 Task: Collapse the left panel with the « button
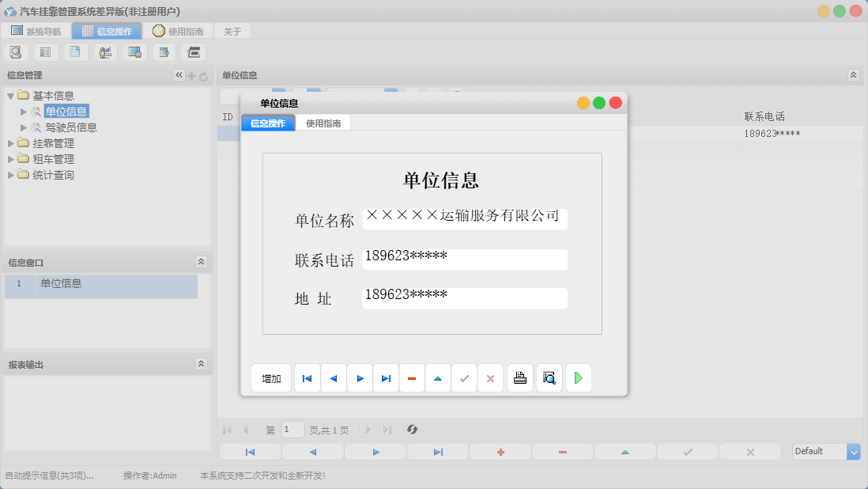[x=178, y=74]
